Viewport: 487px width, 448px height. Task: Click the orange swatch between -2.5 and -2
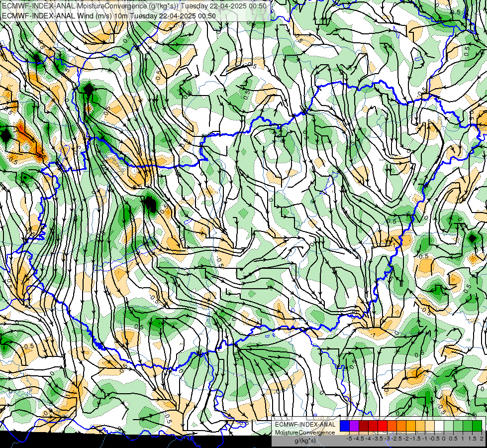tap(401, 426)
